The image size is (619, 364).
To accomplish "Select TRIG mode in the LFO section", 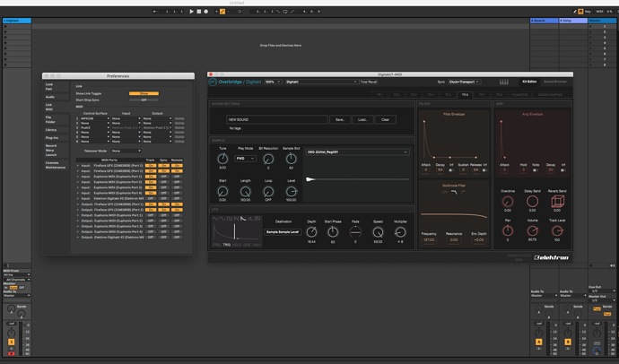I will point(227,245).
